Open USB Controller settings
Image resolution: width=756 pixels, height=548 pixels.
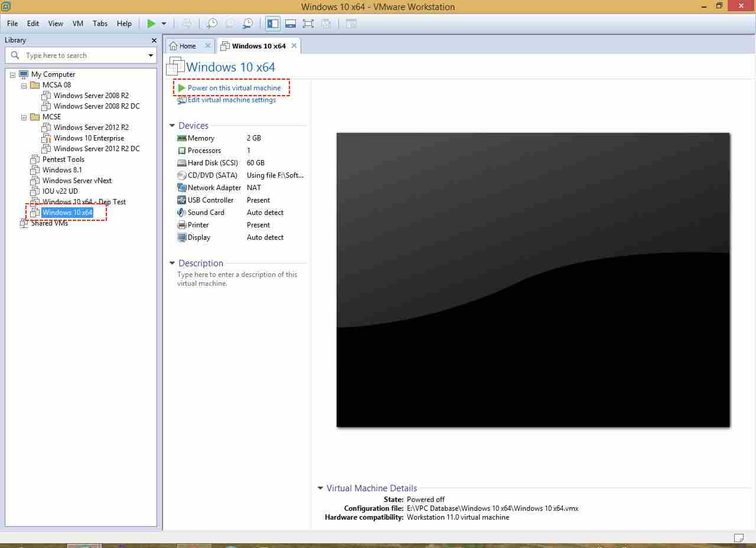pyautogui.click(x=211, y=200)
